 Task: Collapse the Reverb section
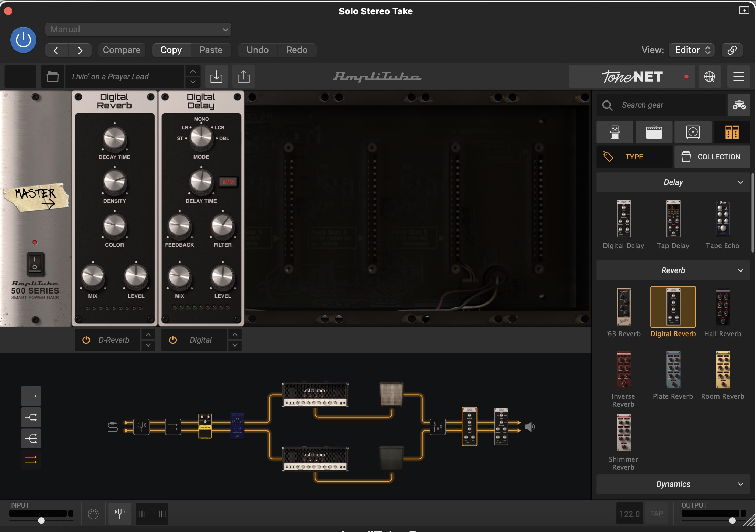point(673,270)
